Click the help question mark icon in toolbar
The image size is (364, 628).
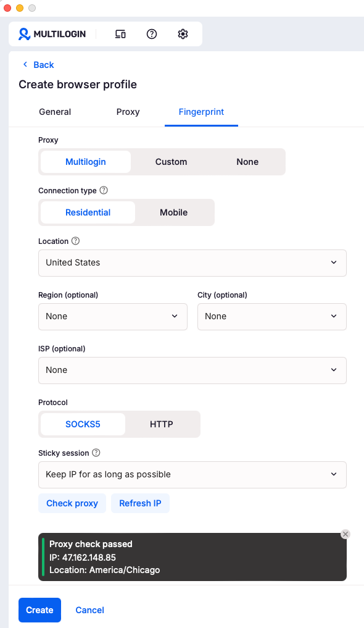tap(151, 34)
